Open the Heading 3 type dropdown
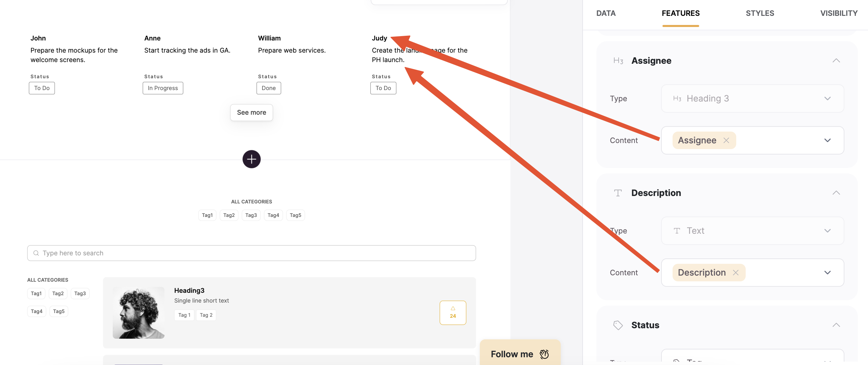The image size is (868, 365). tap(828, 99)
